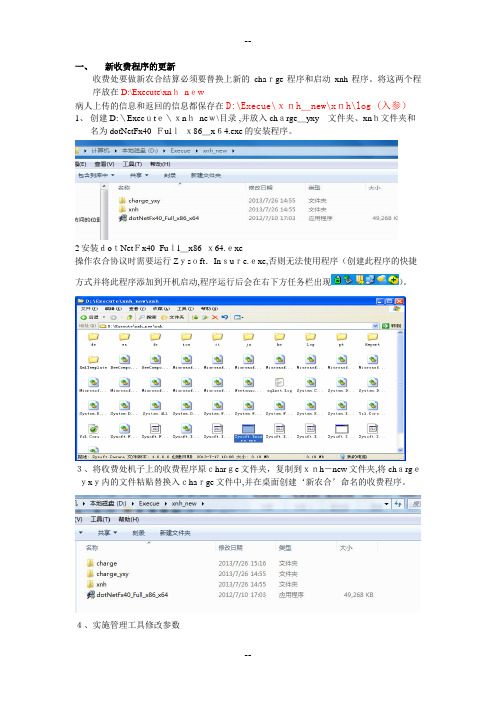Click green plus tray icon in strip
The height and width of the screenshot is (702, 496).
pos(393,280)
